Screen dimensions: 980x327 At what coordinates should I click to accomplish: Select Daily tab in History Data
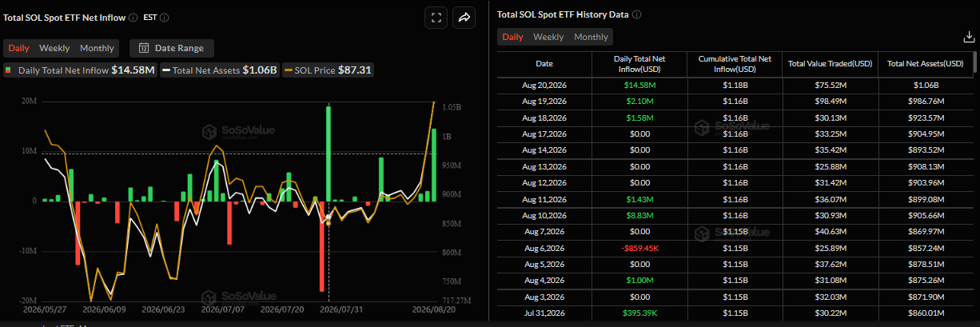coord(512,37)
